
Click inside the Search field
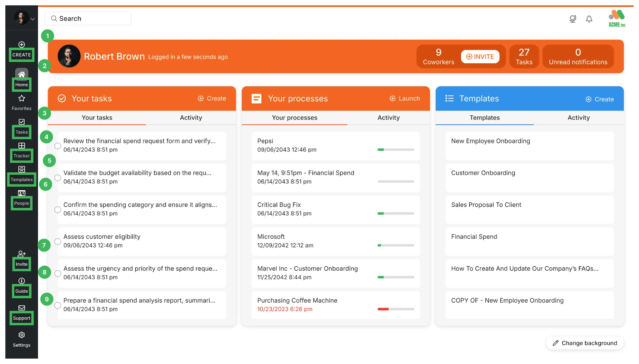click(88, 18)
